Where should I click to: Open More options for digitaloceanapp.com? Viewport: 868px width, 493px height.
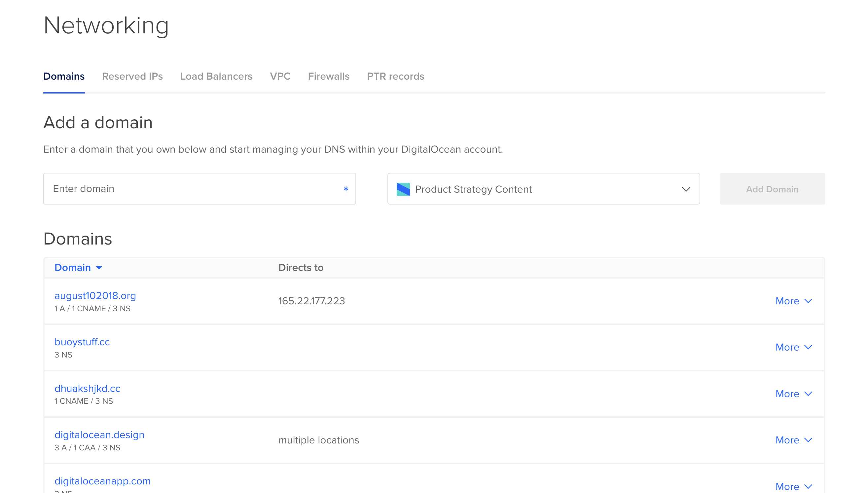coord(794,486)
